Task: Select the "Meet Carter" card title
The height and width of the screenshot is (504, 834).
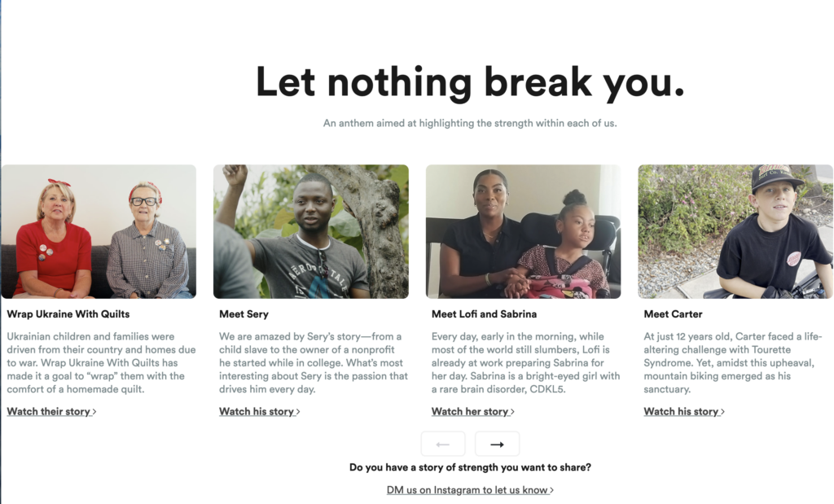Action: click(x=673, y=313)
